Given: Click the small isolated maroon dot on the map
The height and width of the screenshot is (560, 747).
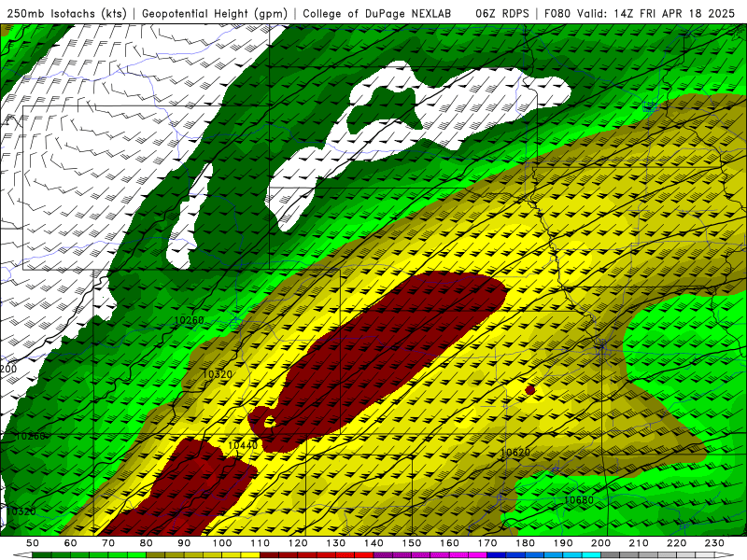Looking at the screenshot, I should tap(530, 390).
